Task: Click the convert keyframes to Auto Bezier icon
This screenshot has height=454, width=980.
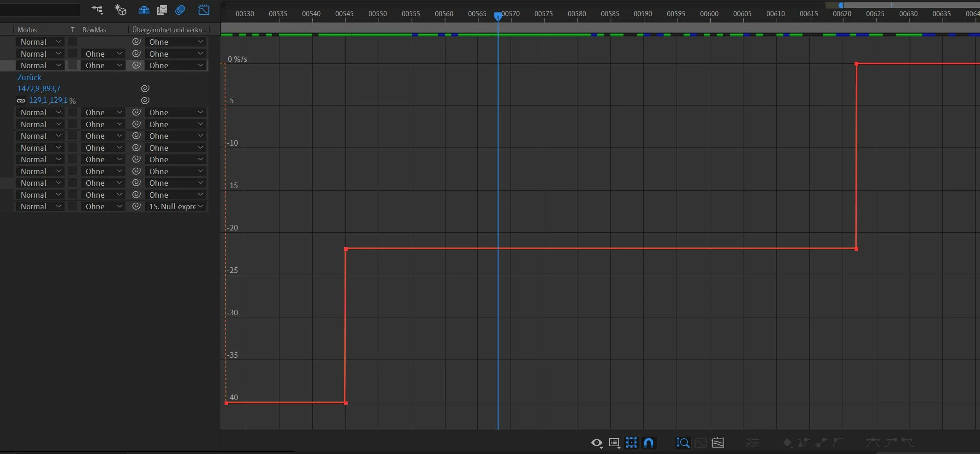Action: [x=838, y=443]
